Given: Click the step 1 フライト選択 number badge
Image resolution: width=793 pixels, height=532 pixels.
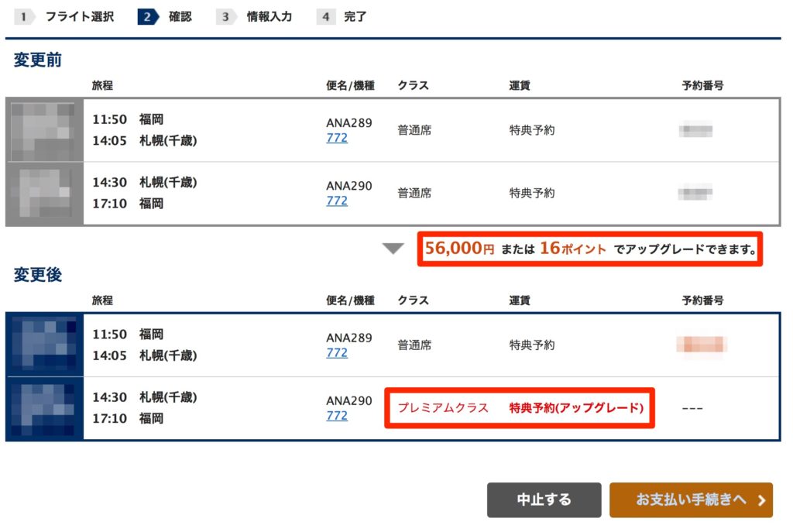Looking at the screenshot, I should [24, 17].
